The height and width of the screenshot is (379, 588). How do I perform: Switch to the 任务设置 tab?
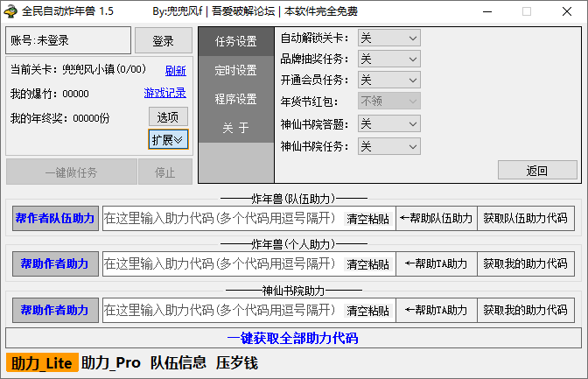click(x=236, y=41)
